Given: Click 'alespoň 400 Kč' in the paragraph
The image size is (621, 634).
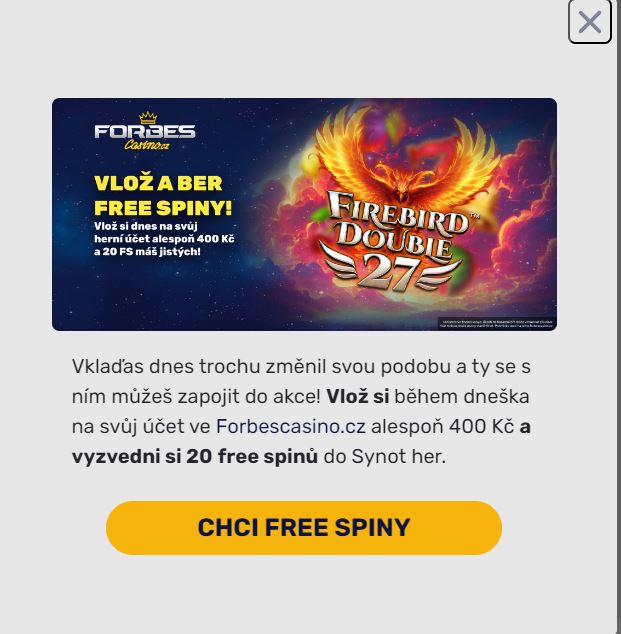Looking at the screenshot, I should click(442, 426).
